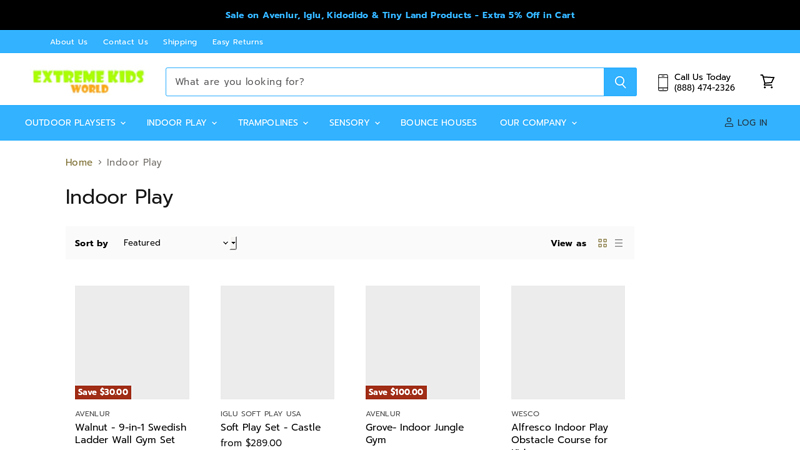Open Walnut 9-in-1 Swedish Ladder product image
800x450 pixels.
click(x=132, y=342)
